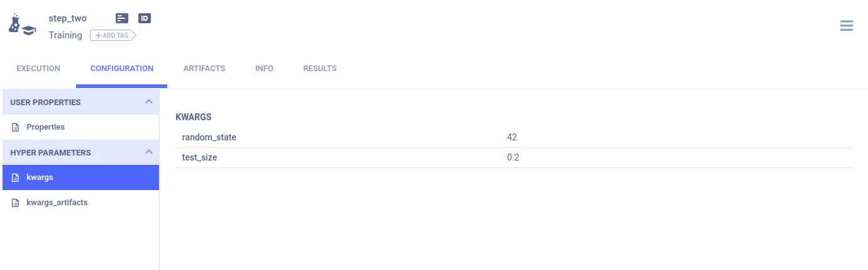Click the training task type icon
Image resolution: width=868 pixels, height=270 pixels.
pyautogui.click(x=21, y=24)
